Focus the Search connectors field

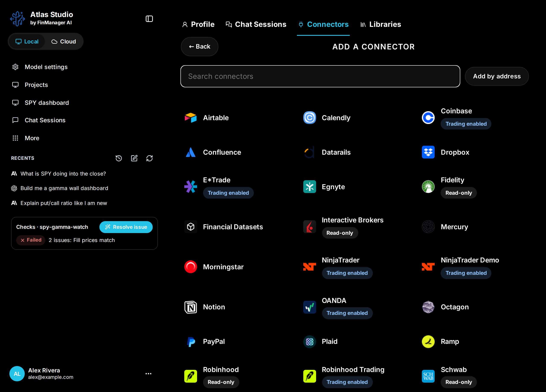coord(320,76)
